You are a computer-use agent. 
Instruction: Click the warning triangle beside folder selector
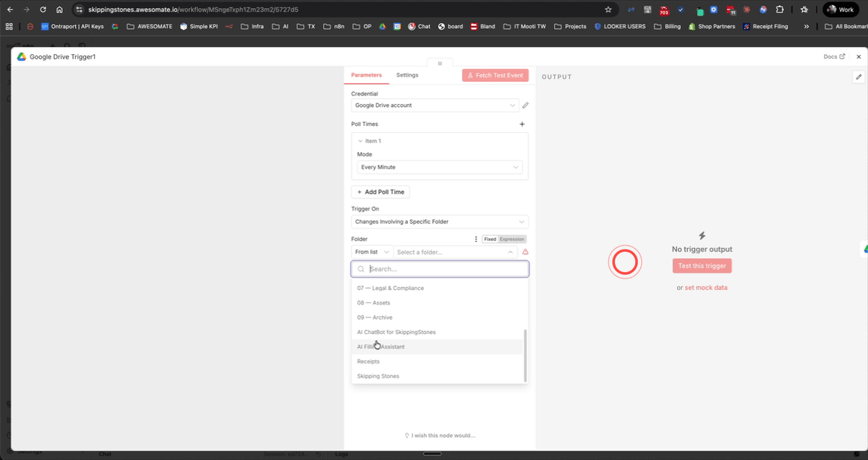[x=525, y=252]
